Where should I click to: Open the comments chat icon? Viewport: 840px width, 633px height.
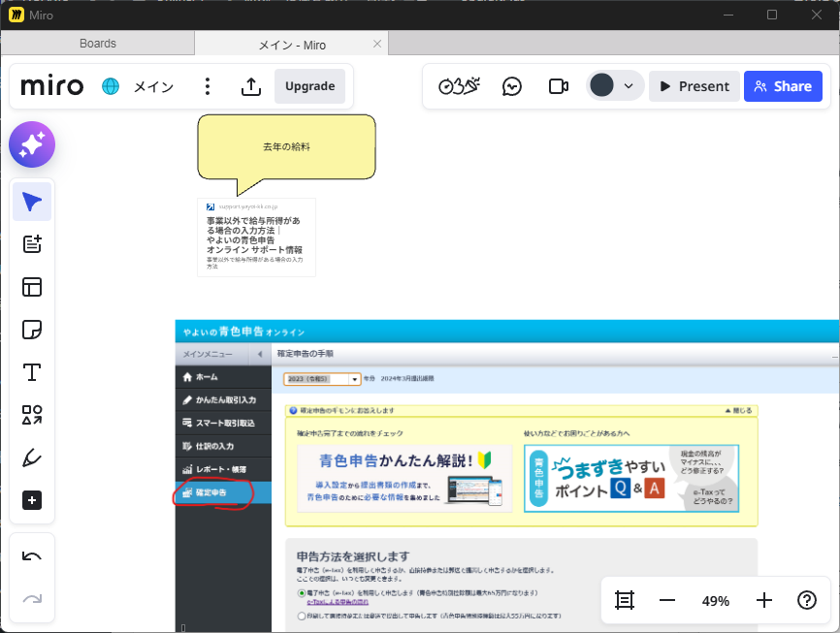(x=512, y=86)
